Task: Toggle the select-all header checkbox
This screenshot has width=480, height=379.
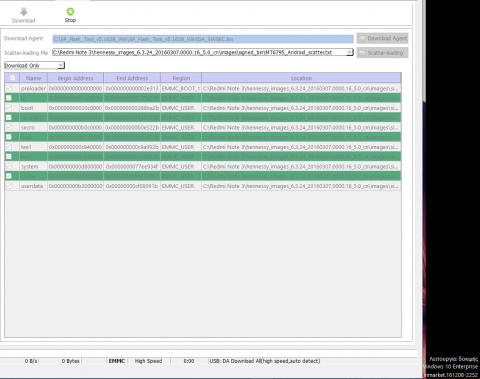Action: [12, 78]
